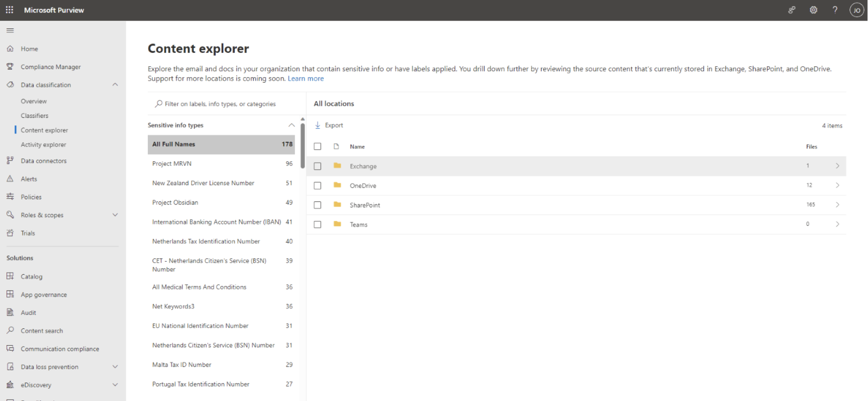Collapse the Data classification section chevron
This screenshot has height=401, width=868.
[x=115, y=85]
